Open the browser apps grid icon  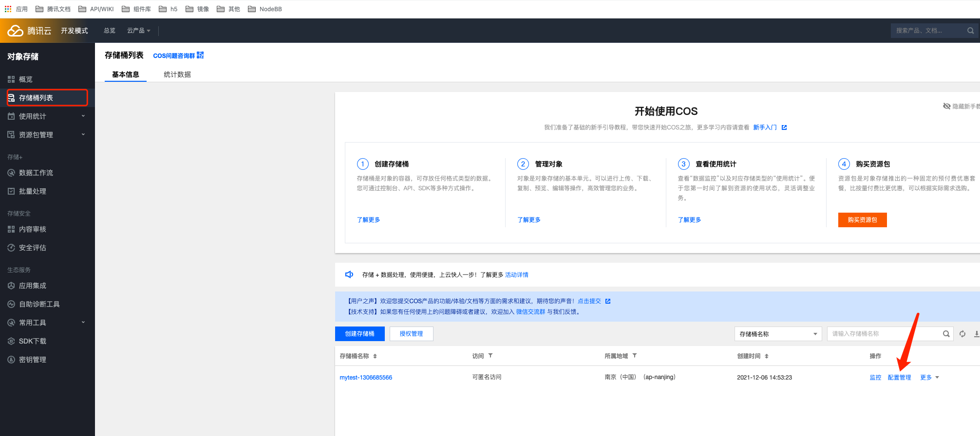[8, 9]
